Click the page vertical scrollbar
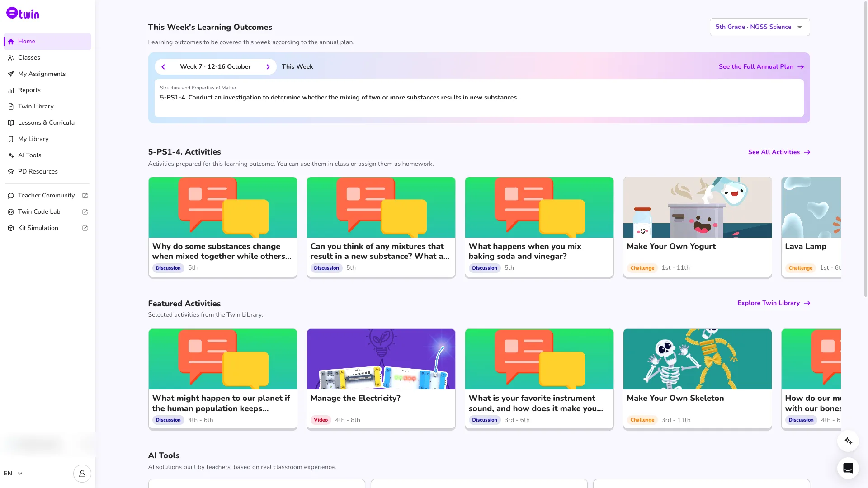868x488 pixels. point(865,148)
